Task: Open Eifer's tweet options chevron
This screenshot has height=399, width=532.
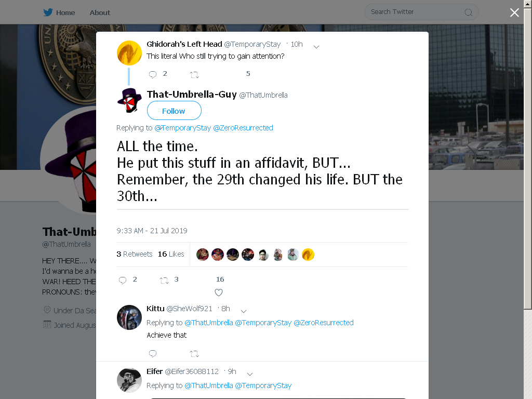Action: coord(250,374)
